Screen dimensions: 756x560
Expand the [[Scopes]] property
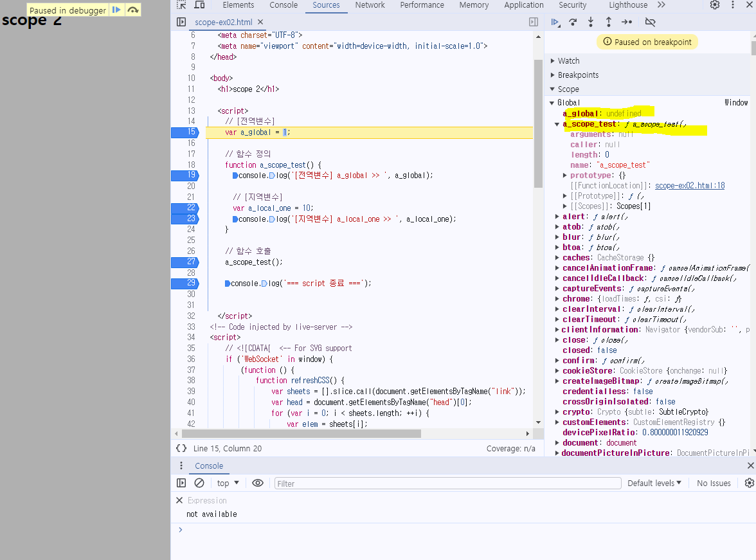point(564,206)
